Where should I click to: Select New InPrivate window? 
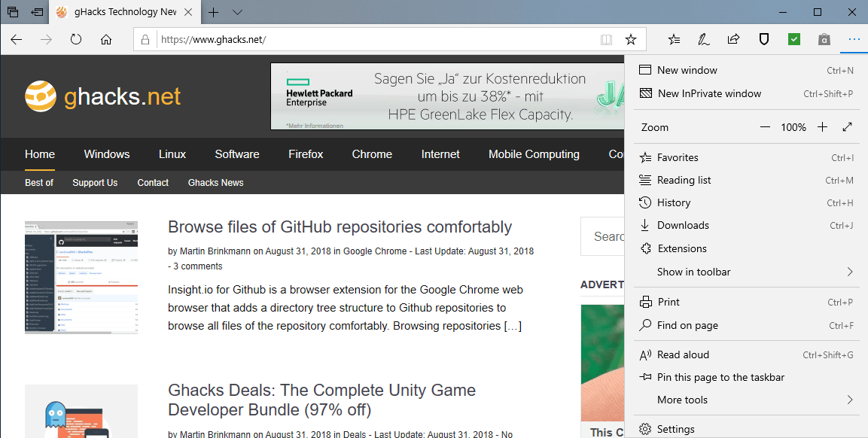coord(746,93)
